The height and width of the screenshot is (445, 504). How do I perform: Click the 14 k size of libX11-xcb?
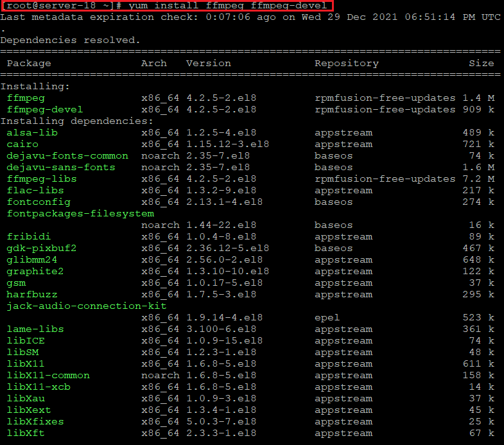[482, 387]
